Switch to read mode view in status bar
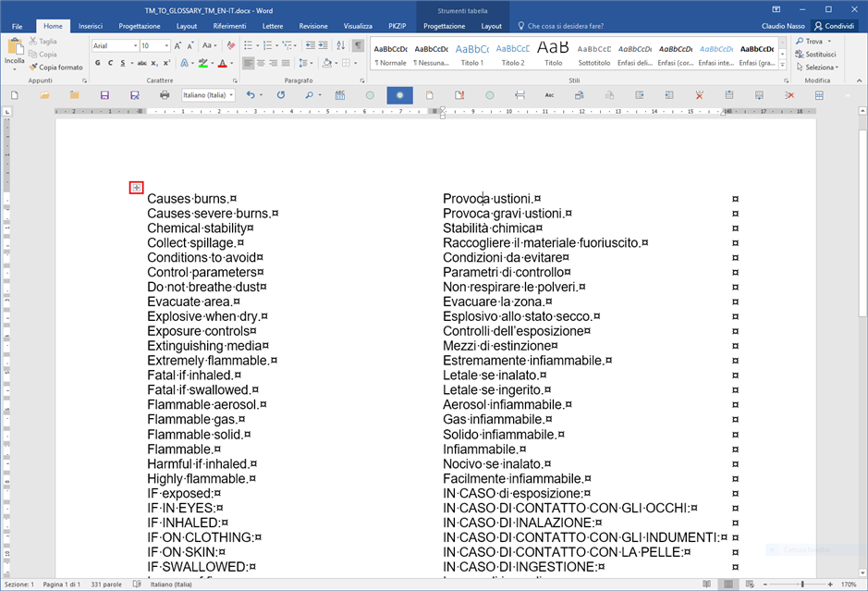The height and width of the screenshot is (591, 868). point(706,585)
